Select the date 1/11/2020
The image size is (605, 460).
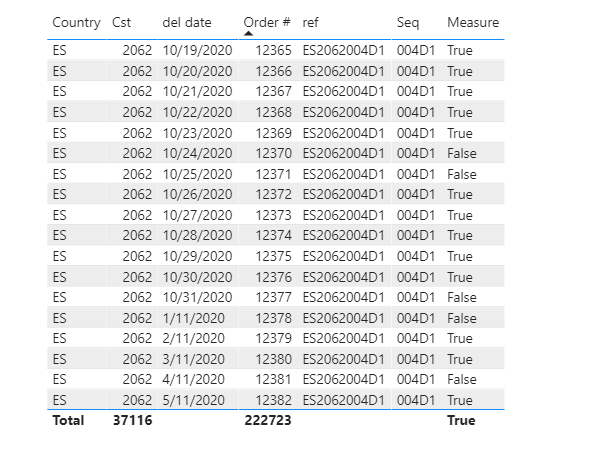pyautogui.click(x=193, y=318)
